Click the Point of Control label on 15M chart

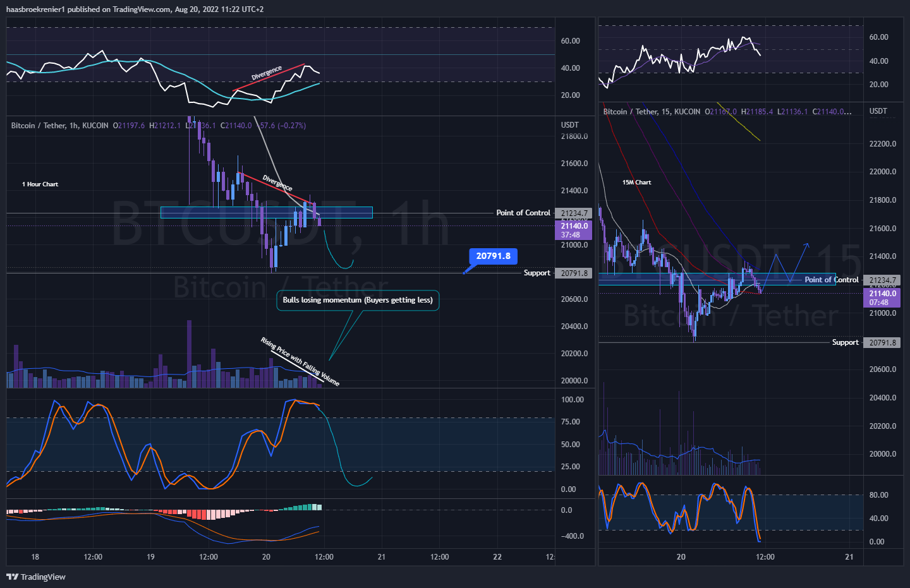click(x=831, y=280)
